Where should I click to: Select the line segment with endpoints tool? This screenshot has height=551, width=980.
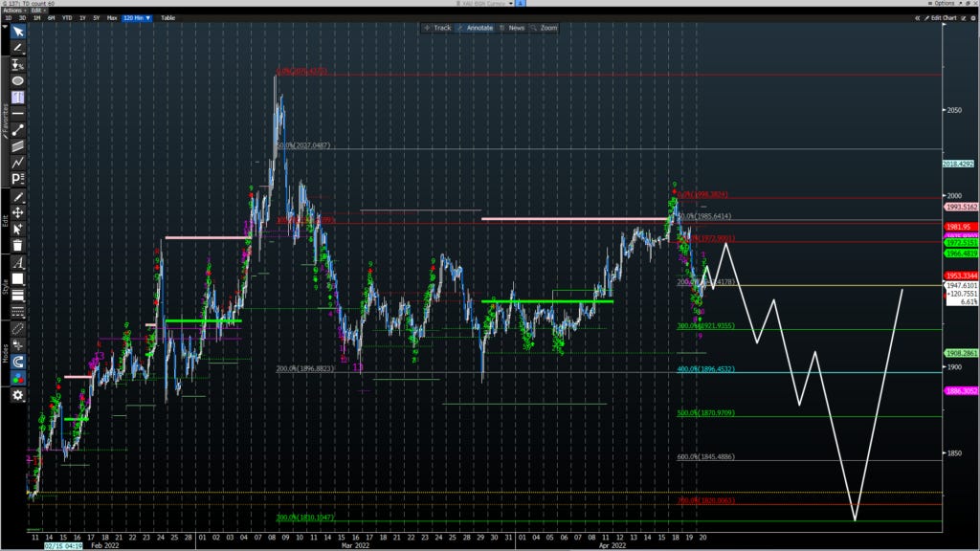(x=18, y=130)
